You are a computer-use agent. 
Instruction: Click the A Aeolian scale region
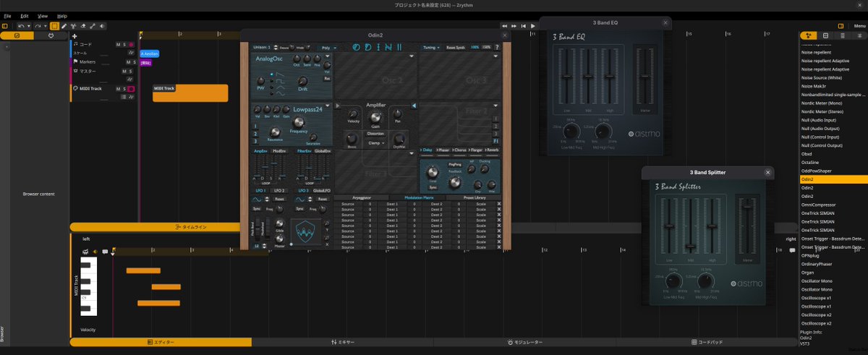coord(150,54)
